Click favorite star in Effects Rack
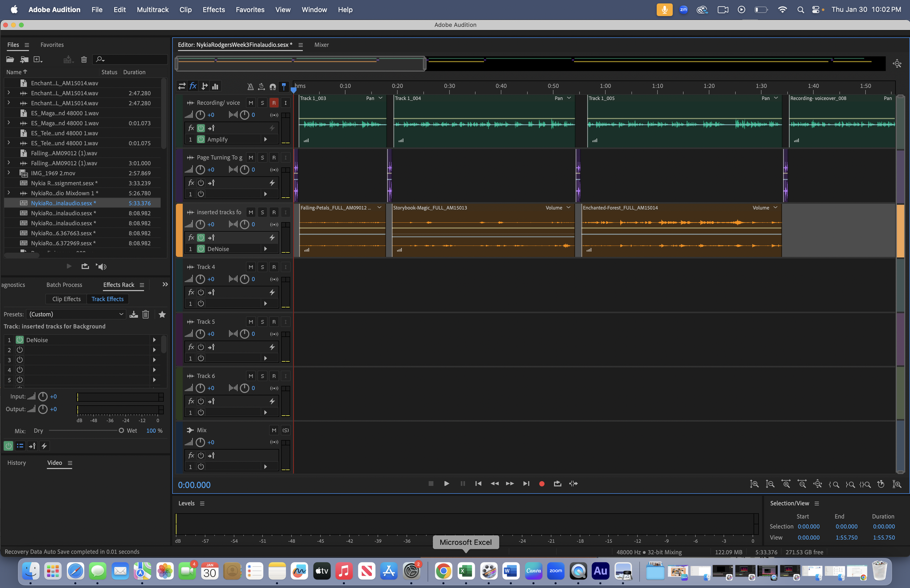The width and height of the screenshot is (910, 588). pyautogui.click(x=162, y=314)
